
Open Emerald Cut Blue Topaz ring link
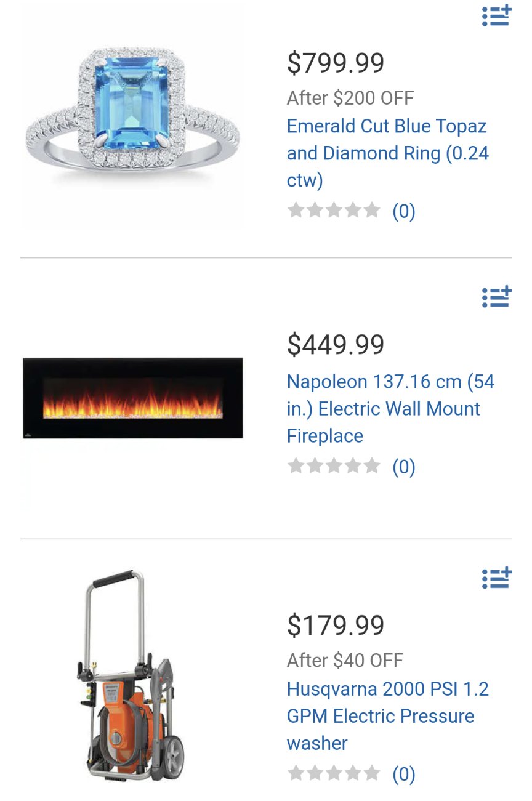pyautogui.click(x=388, y=153)
